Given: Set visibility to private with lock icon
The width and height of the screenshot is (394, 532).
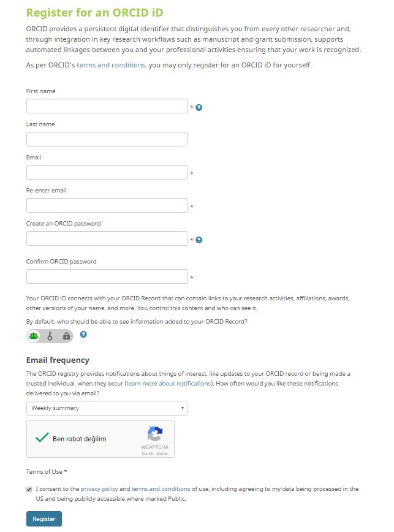Looking at the screenshot, I should [66, 336].
